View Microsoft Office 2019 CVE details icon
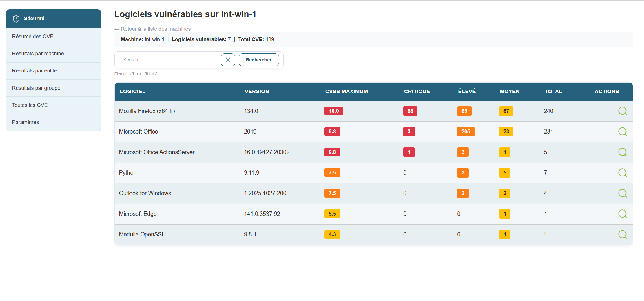The width and height of the screenshot is (644, 301). 623,132
